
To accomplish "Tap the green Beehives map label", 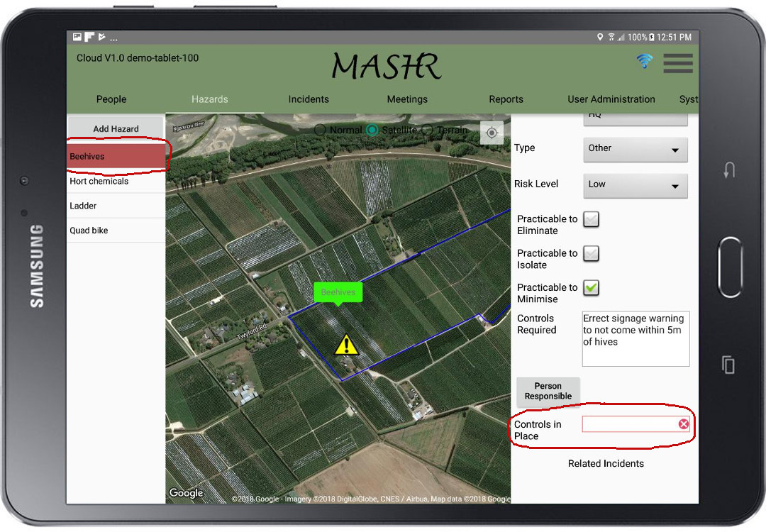I will coord(338,292).
